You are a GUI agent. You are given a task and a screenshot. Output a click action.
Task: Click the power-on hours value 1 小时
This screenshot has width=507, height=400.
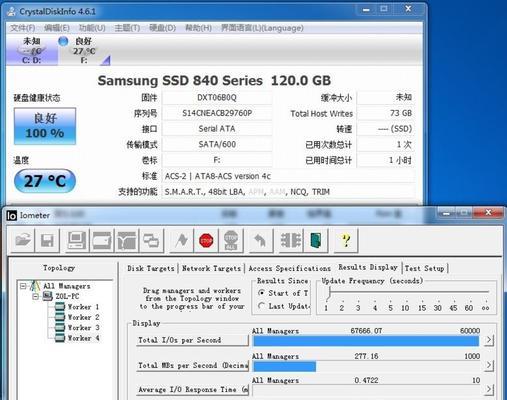pos(385,160)
